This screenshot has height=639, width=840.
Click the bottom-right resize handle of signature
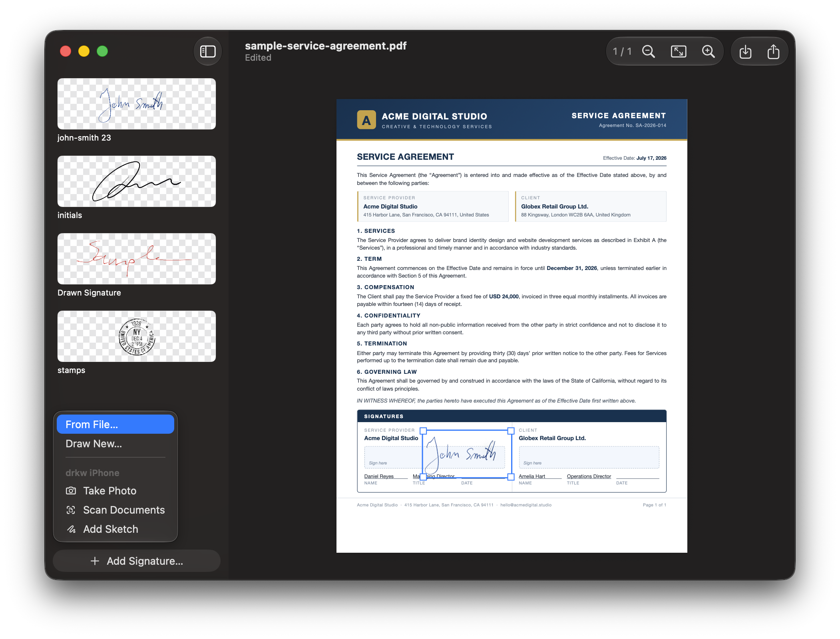tap(511, 477)
